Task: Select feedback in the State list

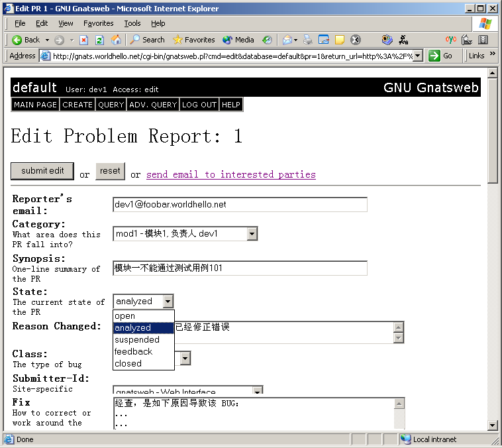Action: (x=144, y=351)
